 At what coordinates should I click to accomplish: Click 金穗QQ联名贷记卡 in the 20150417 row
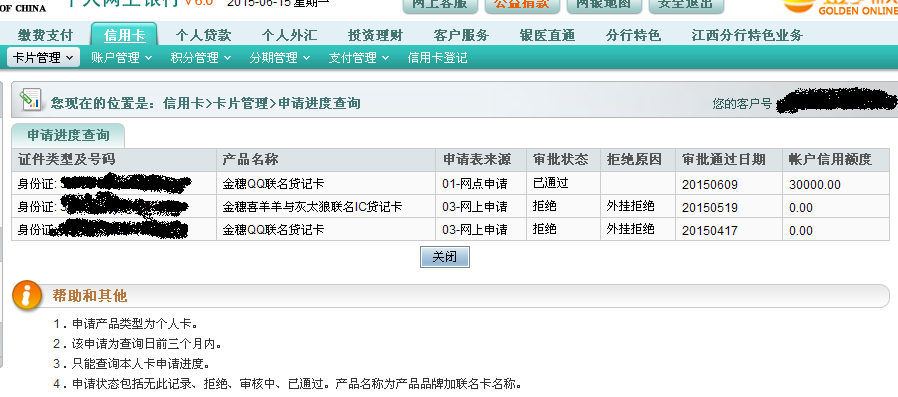(273, 230)
